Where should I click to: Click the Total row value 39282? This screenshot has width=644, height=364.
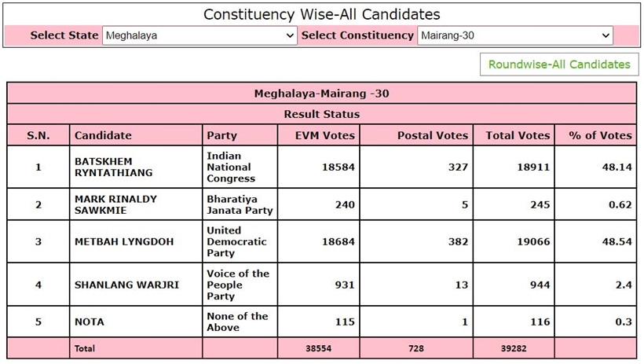[514, 348]
